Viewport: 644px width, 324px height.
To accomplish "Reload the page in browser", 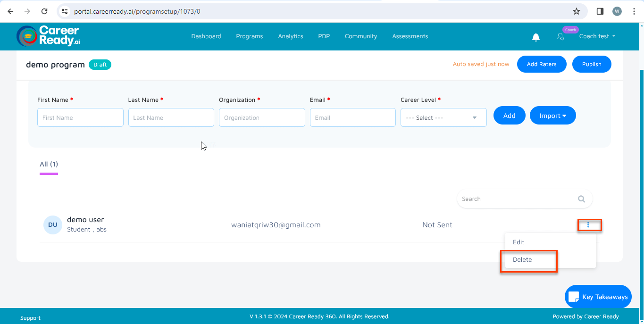I will pyautogui.click(x=44, y=11).
